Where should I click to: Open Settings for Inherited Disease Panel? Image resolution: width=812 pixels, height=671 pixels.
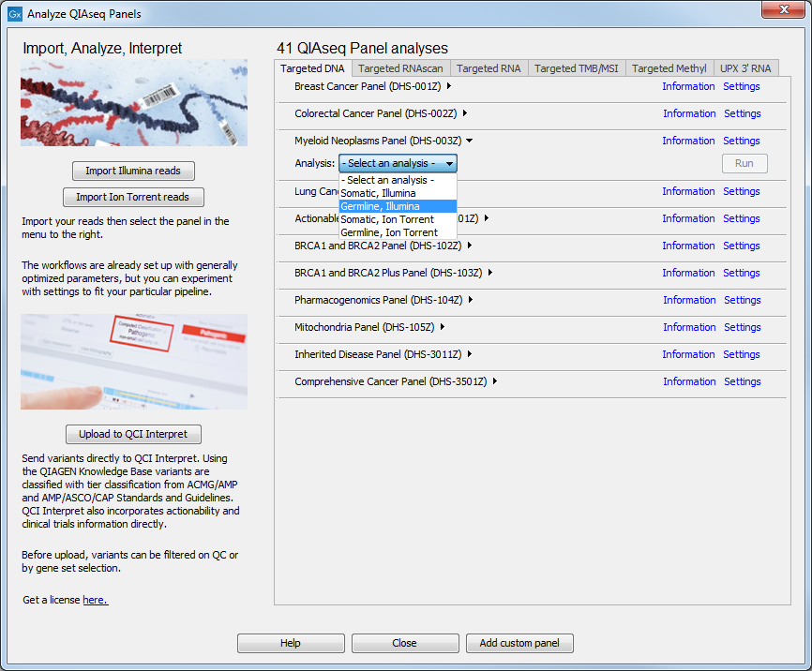(x=742, y=354)
